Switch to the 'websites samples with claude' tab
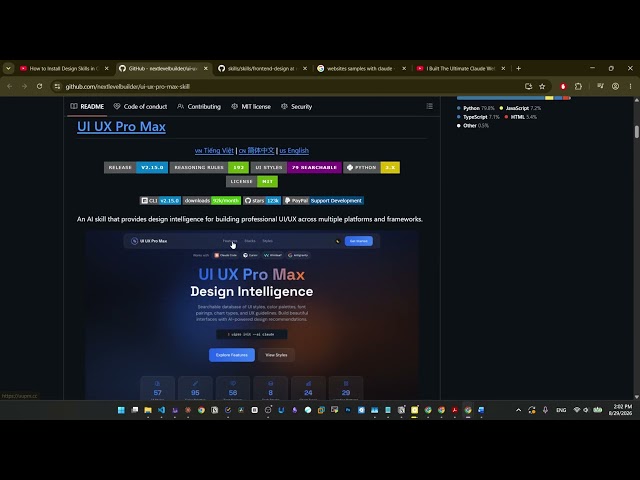The height and width of the screenshot is (480, 640). [362, 69]
